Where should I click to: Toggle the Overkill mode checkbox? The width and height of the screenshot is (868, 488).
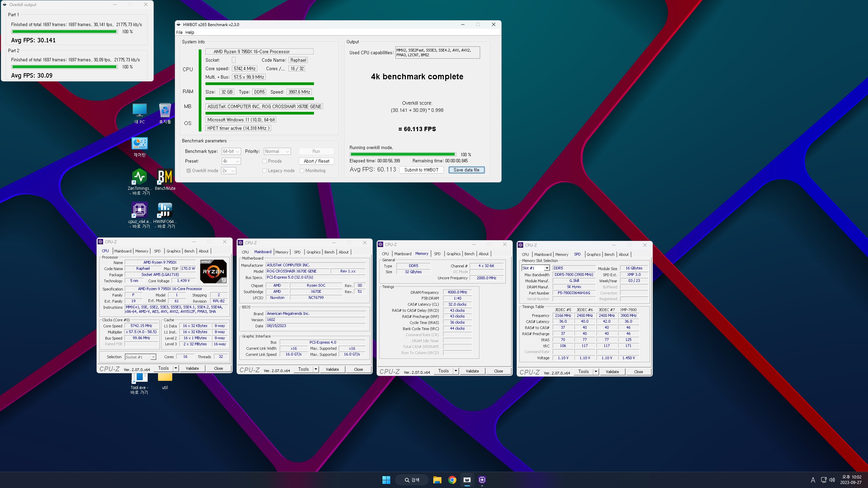pyautogui.click(x=189, y=170)
